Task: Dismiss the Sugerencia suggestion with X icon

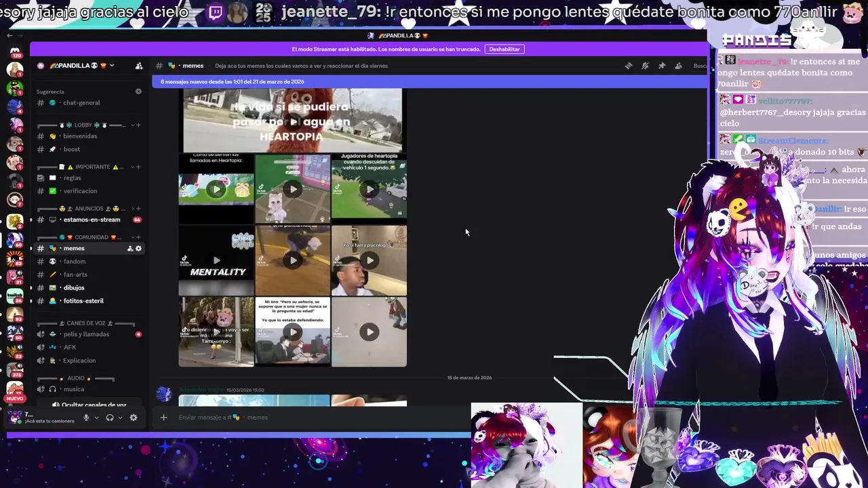Action: [138, 91]
